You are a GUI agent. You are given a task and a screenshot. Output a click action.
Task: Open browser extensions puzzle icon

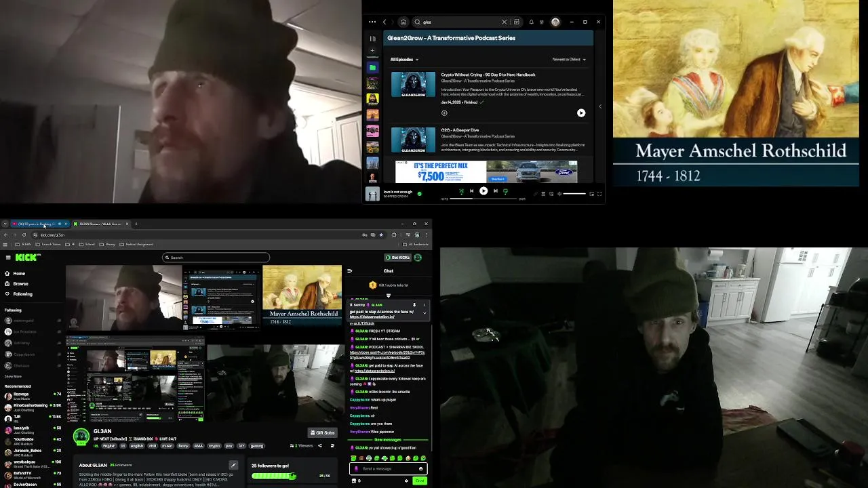click(x=394, y=235)
